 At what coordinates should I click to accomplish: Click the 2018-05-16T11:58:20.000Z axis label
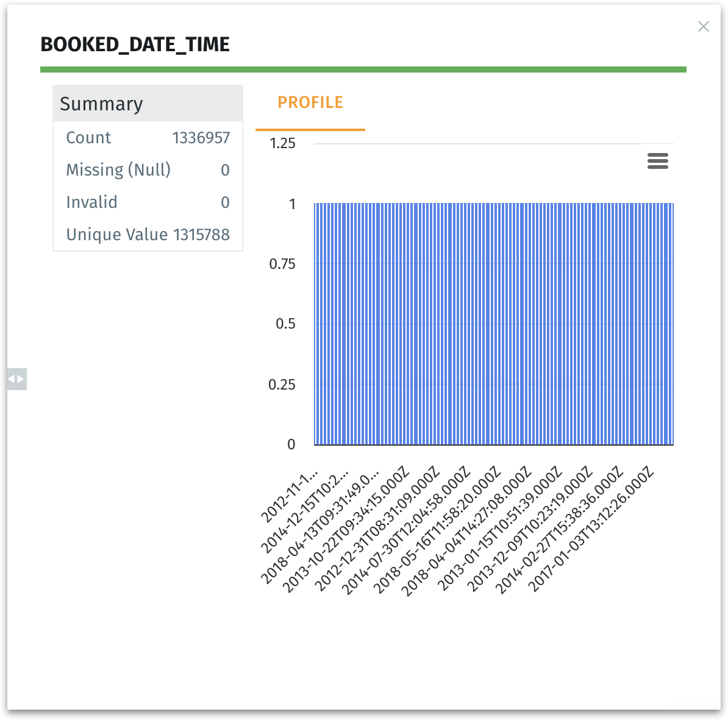tap(437, 529)
